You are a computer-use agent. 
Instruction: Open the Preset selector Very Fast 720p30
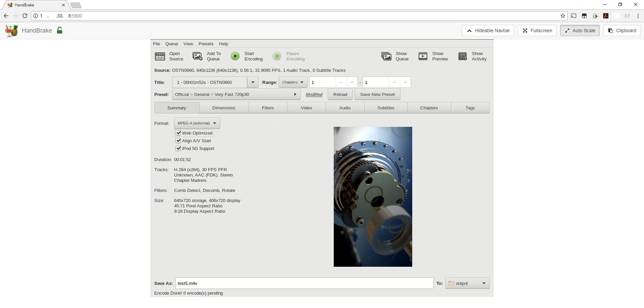point(236,95)
